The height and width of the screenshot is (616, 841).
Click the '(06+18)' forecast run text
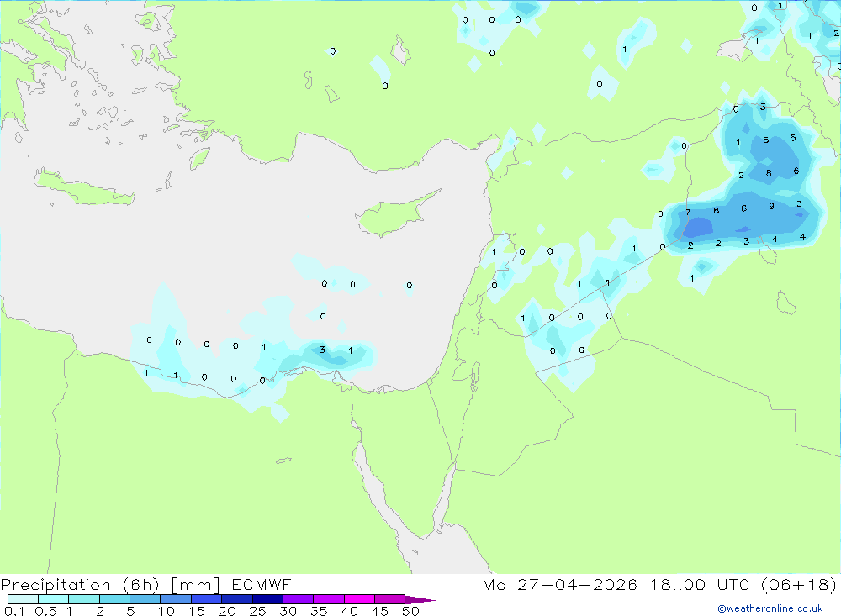pos(799,585)
